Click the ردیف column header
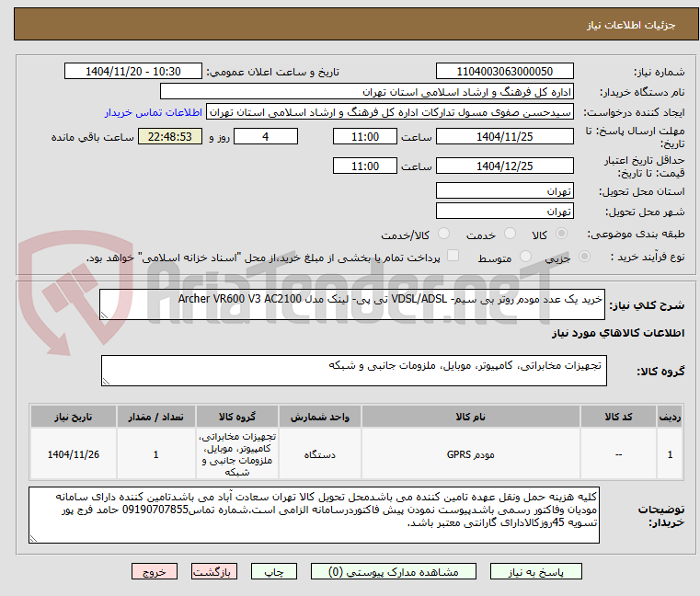The width and height of the screenshot is (700, 596). (670, 417)
